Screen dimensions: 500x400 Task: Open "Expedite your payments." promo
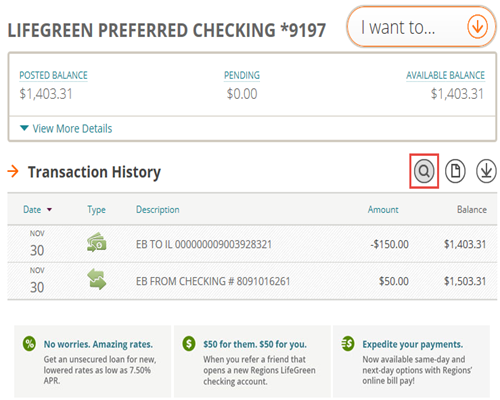click(x=413, y=344)
